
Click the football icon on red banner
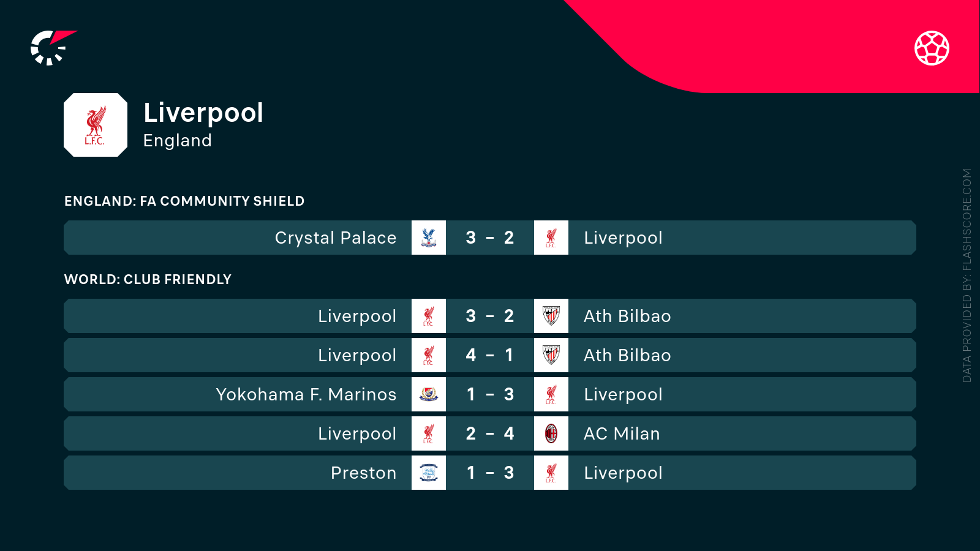click(x=932, y=48)
